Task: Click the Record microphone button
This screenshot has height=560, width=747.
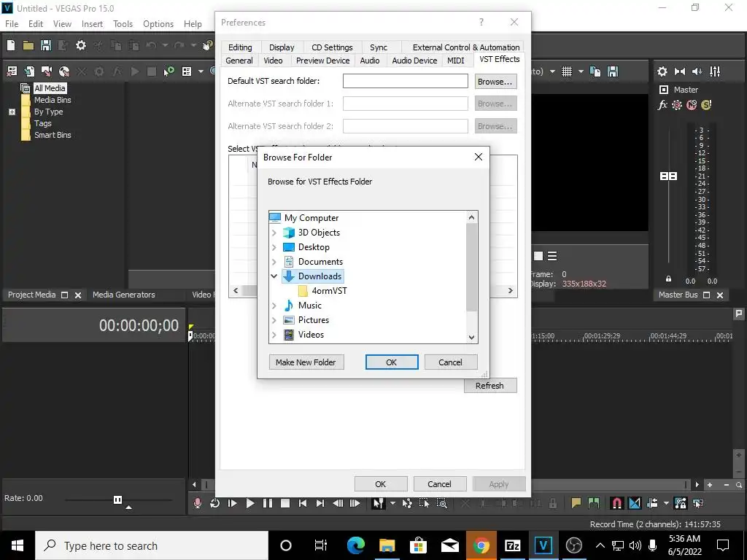Action: pyautogui.click(x=197, y=503)
